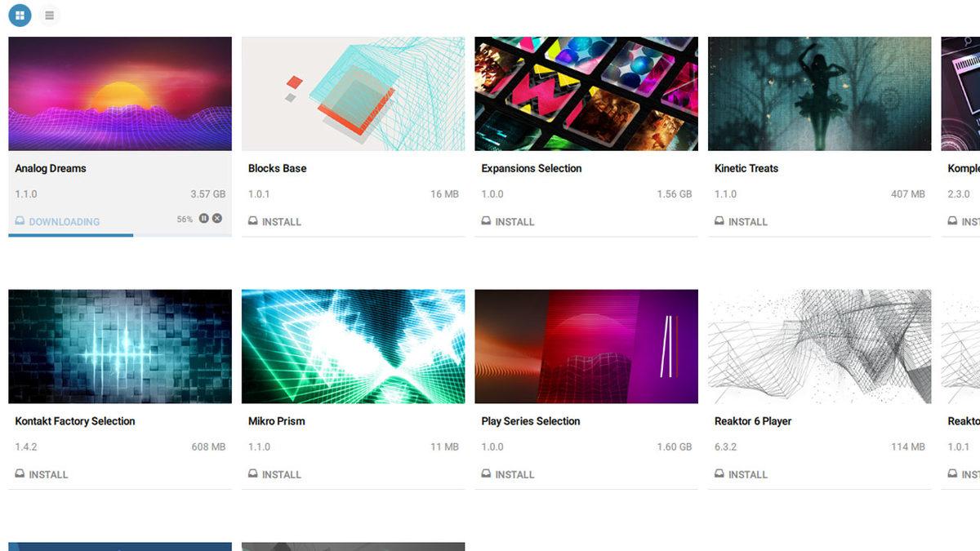Cancel the Analog Dreams download
Image resolution: width=980 pixels, height=551 pixels.
pyautogui.click(x=217, y=218)
